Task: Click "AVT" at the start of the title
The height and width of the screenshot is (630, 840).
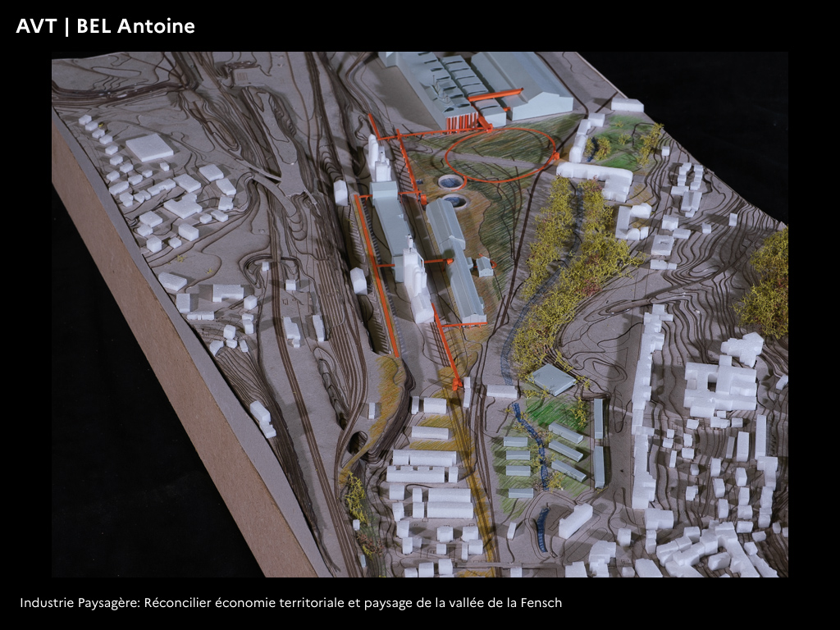Action: 34,26
